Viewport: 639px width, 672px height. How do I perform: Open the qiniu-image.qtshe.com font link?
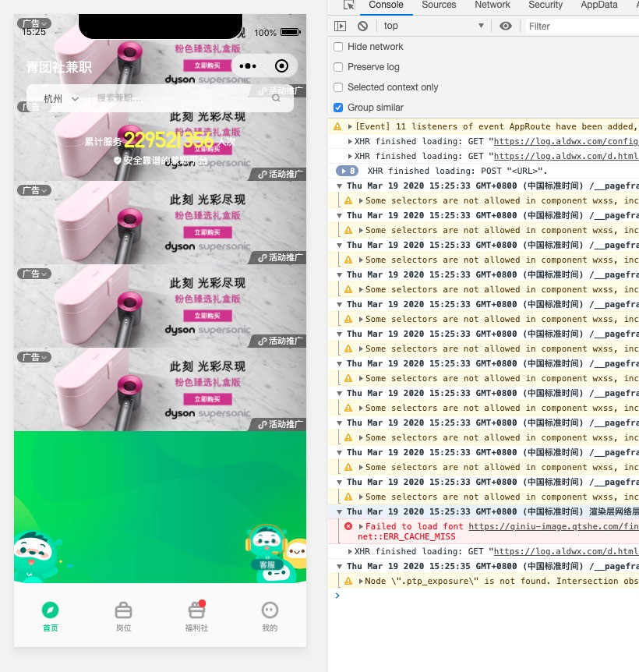(553, 526)
